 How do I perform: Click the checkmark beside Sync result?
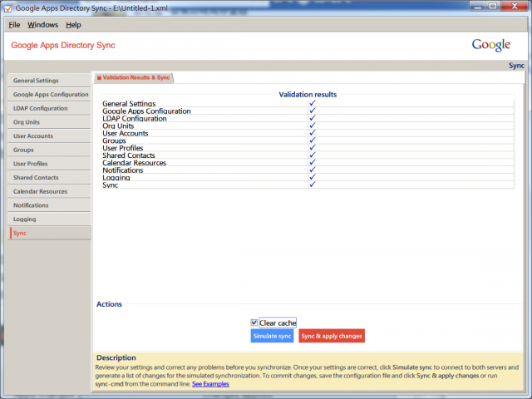point(313,185)
